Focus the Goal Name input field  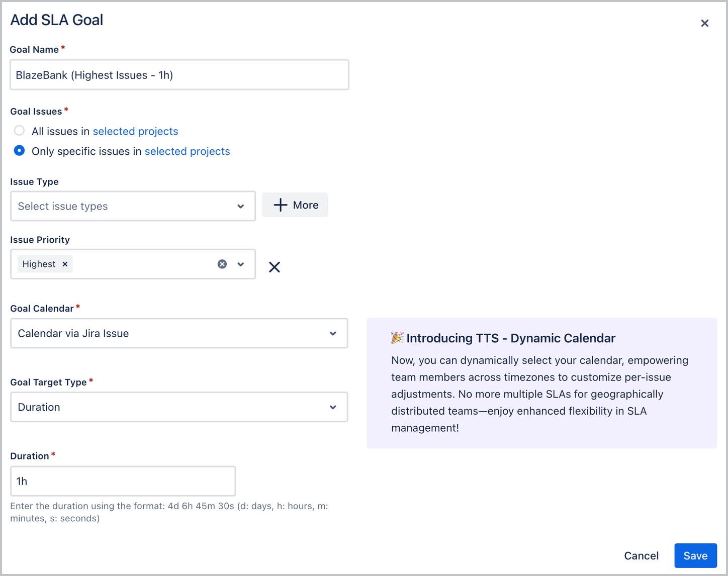179,75
